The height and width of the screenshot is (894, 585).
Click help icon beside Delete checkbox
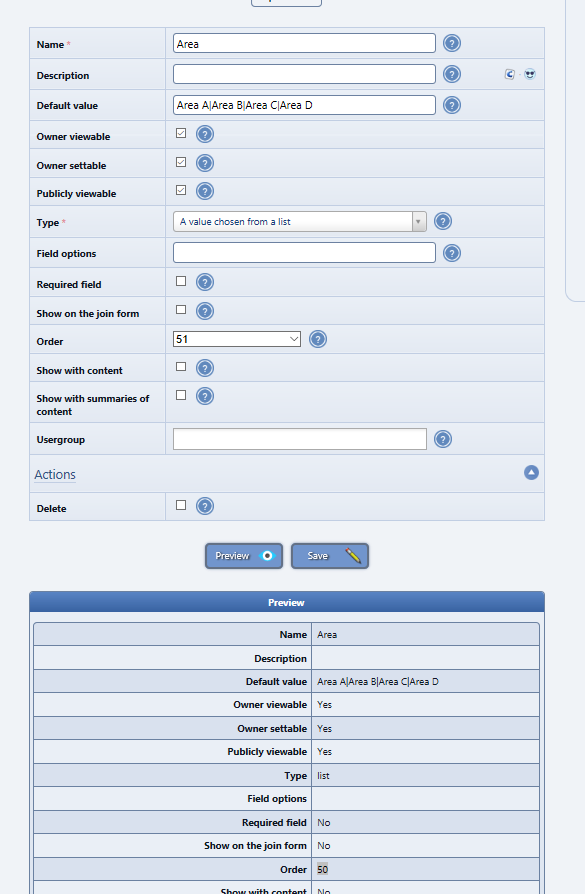(205, 506)
